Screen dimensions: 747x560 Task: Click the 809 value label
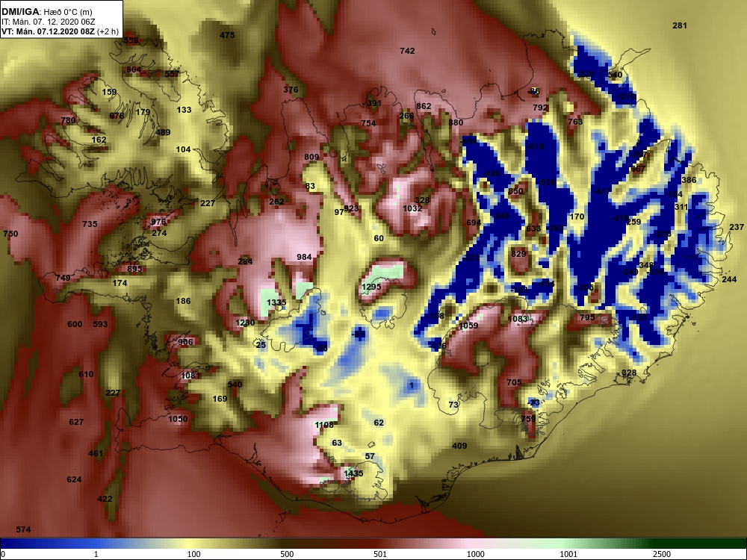click(311, 157)
